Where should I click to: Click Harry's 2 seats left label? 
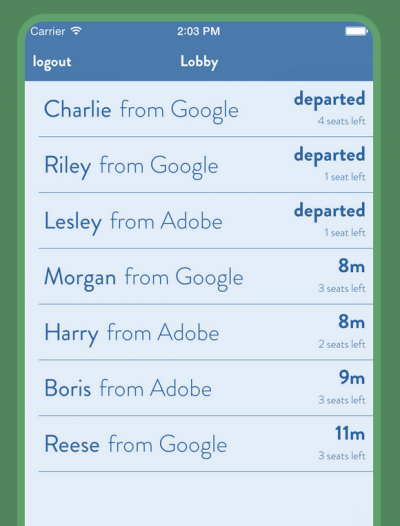tap(342, 344)
